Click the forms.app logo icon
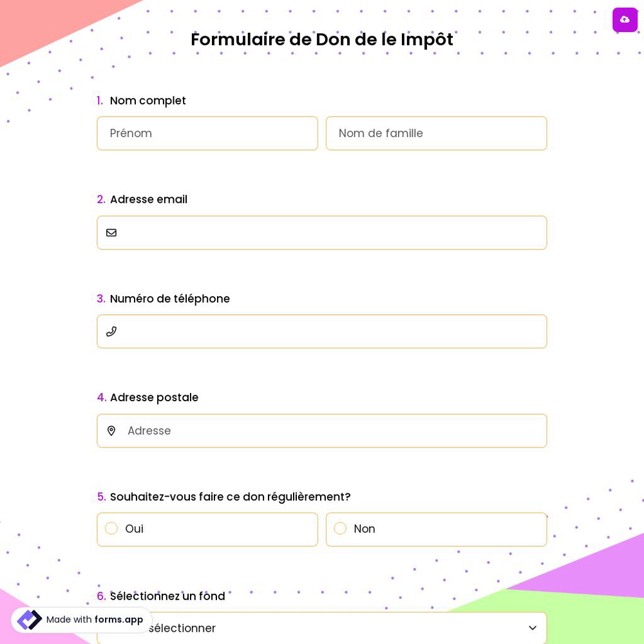 (x=29, y=620)
